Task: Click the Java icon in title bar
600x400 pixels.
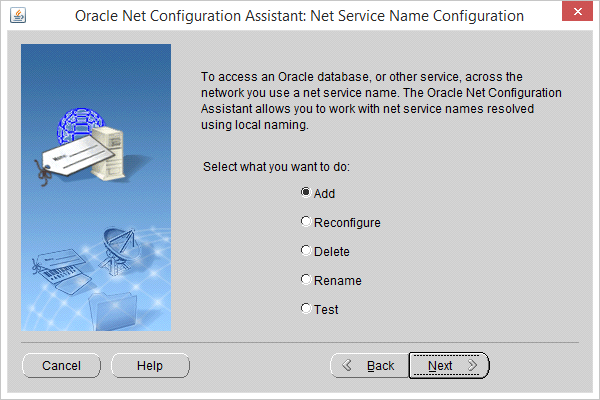Action: coord(18,16)
